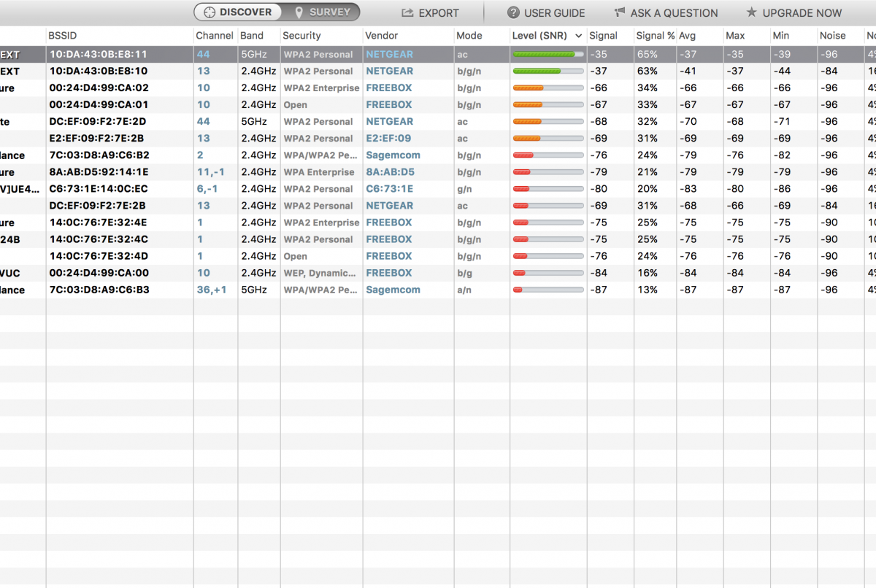This screenshot has width=876, height=588.
Task: Select row with BSSID C6:73:1E:14:0C:EC
Action: click(x=438, y=188)
